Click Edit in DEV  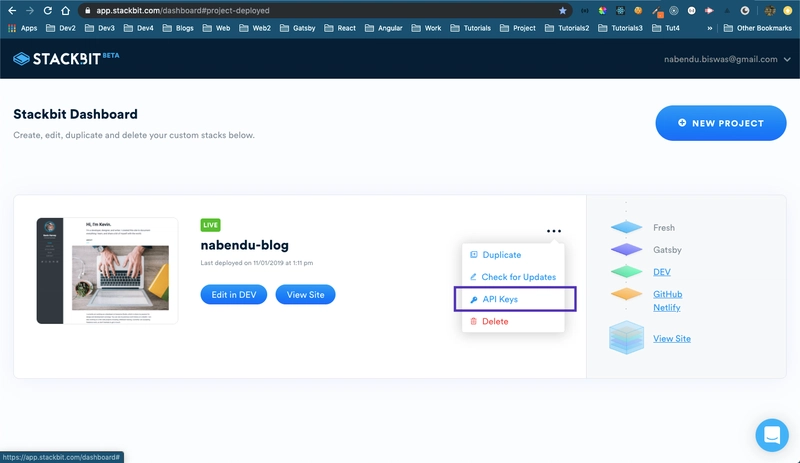click(x=234, y=295)
